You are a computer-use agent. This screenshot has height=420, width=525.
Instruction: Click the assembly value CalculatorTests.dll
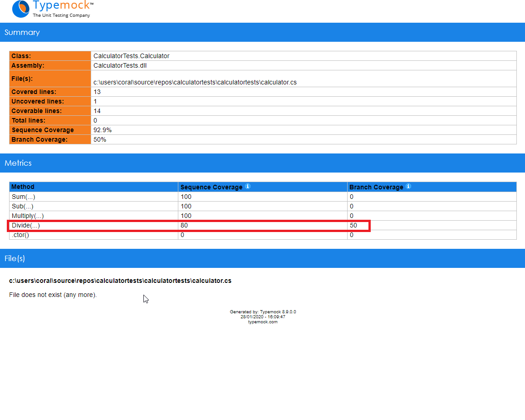point(120,66)
